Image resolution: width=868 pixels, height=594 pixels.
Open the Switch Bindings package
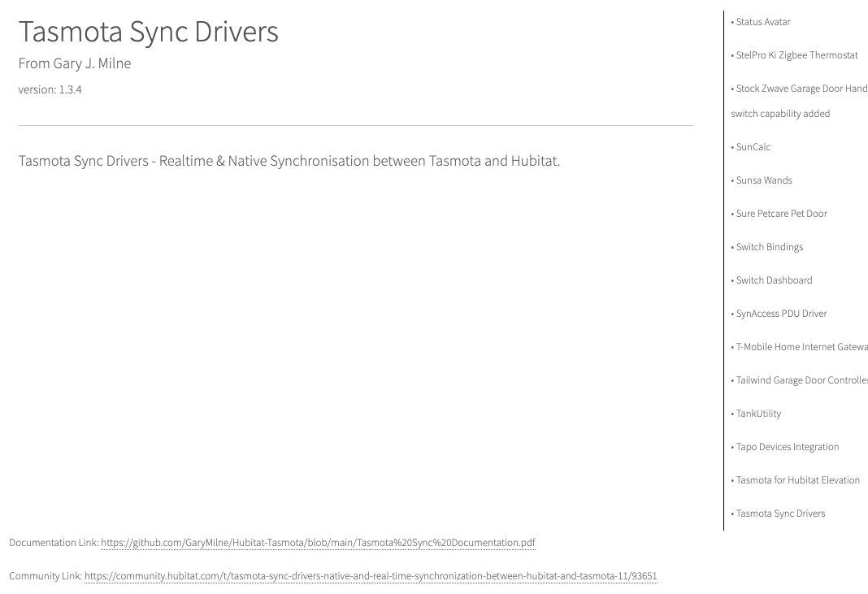(770, 247)
